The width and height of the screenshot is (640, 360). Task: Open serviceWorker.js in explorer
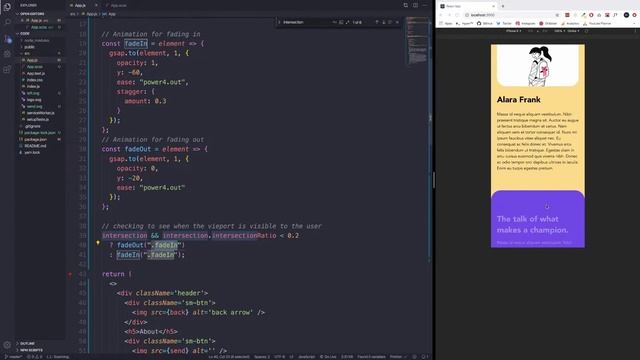pos(40,113)
